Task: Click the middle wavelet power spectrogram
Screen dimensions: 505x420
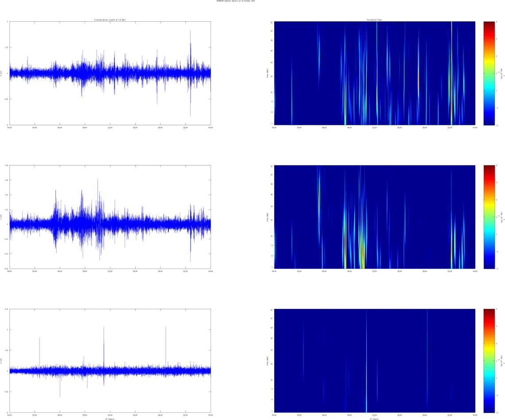Action: click(375, 217)
